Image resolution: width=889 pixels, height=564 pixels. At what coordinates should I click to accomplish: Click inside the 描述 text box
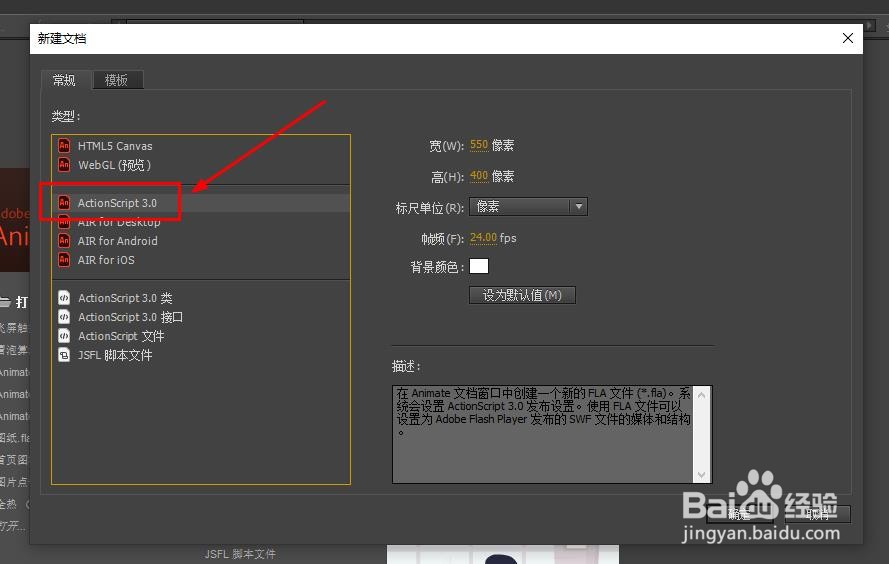pos(543,434)
